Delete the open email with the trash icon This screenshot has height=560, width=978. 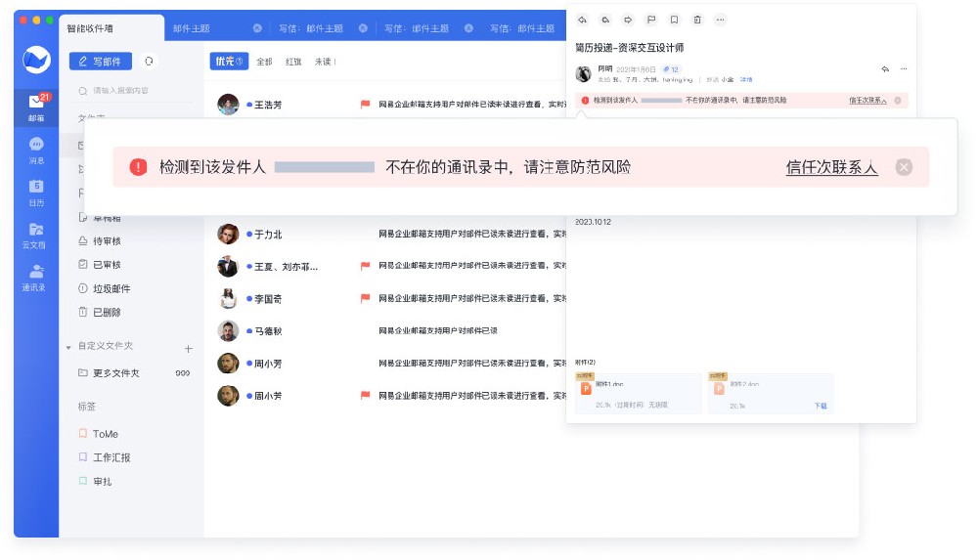pyautogui.click(x=697, y=20)
